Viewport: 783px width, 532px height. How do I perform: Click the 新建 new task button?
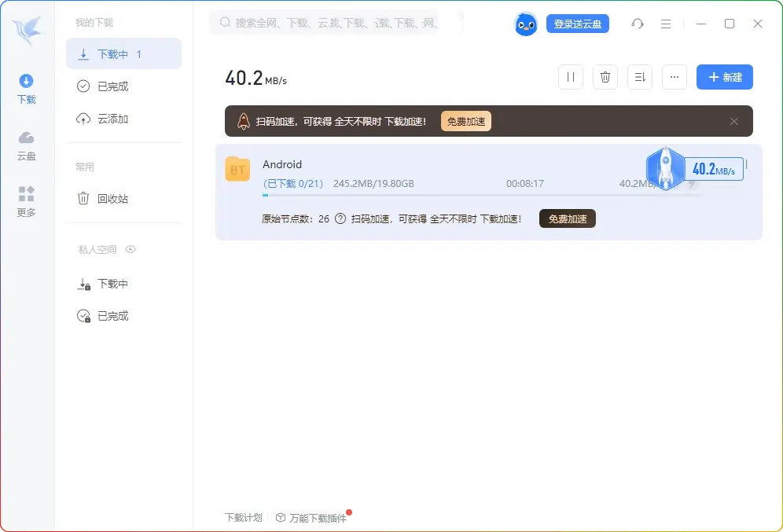[725, 77]
